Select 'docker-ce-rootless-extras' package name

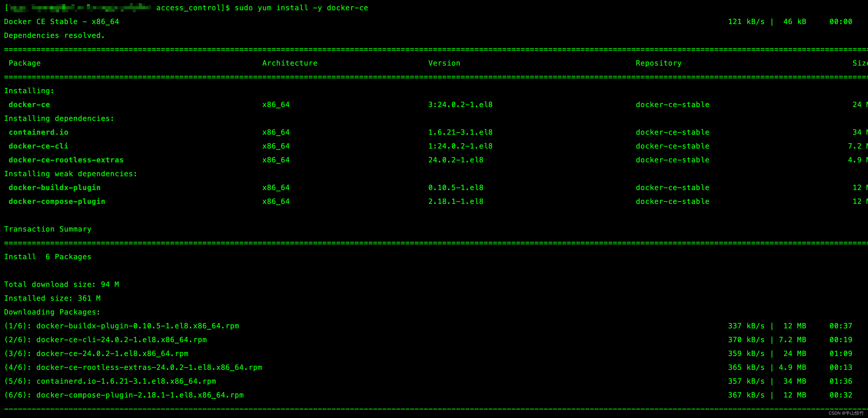click(x=66, y=160)
